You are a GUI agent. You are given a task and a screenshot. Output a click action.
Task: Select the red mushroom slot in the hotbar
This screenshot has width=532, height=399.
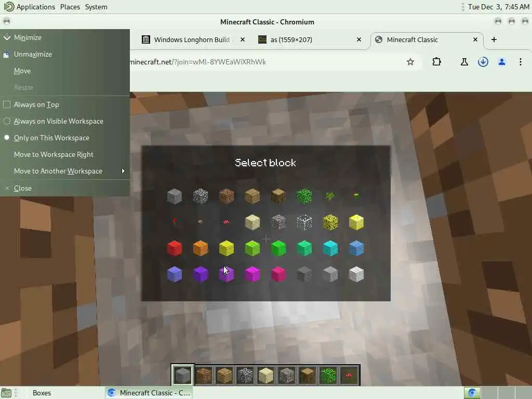click(349, 375)
